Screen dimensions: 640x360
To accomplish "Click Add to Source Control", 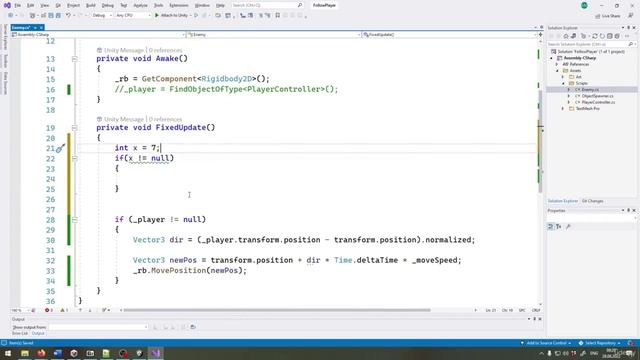I will coord(546,343).
